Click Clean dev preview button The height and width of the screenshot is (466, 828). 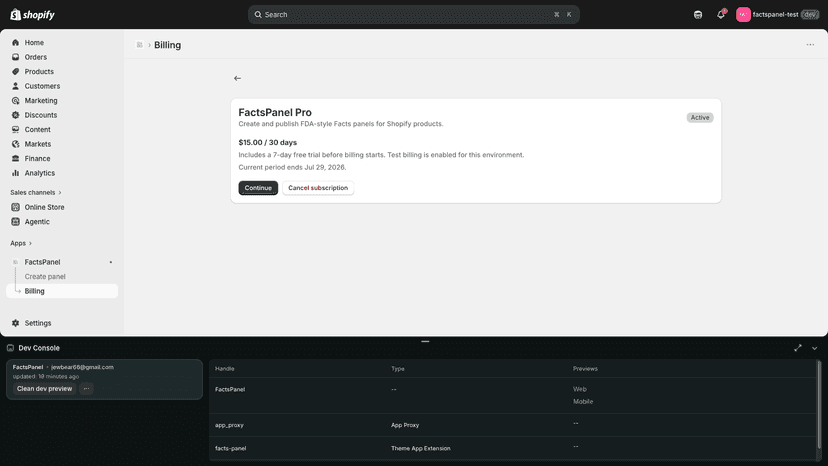[x=44, y=388]
